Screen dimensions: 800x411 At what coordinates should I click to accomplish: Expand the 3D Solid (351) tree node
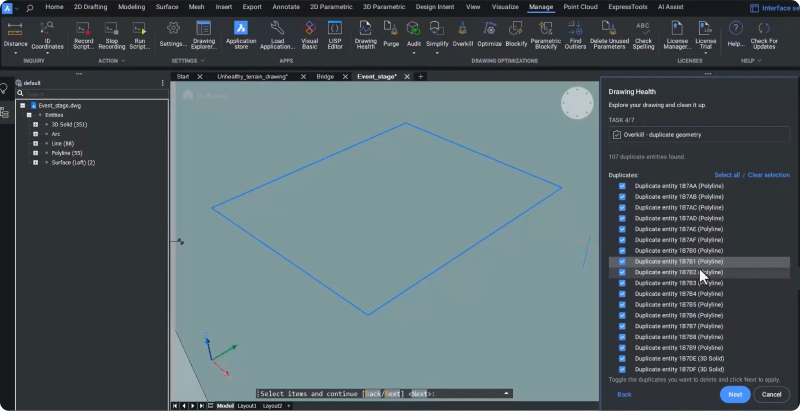(36, 124)
